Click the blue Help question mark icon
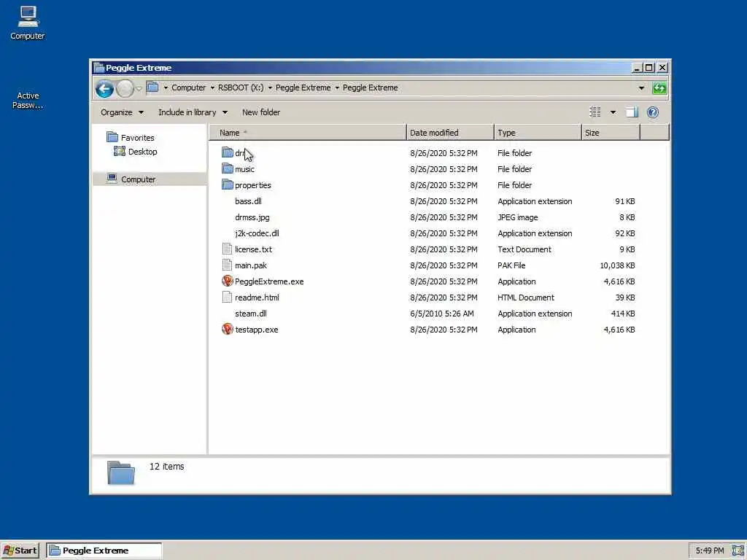The height and width of the screenshot is (560, 747). click(653, 112)
